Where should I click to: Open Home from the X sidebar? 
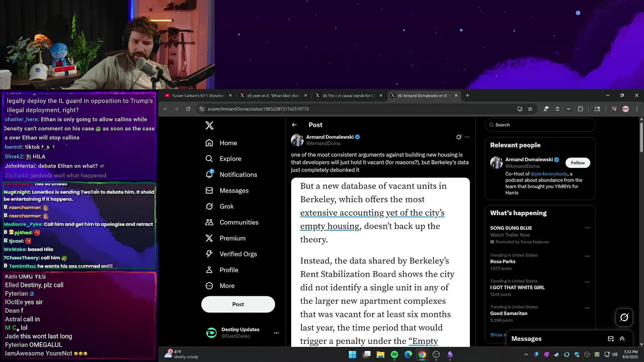[x=221, y=143]
